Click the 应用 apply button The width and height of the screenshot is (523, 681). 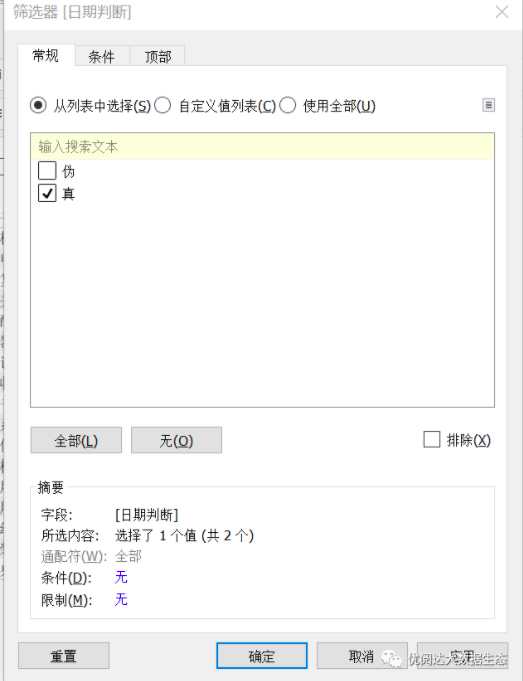(462, 656)
